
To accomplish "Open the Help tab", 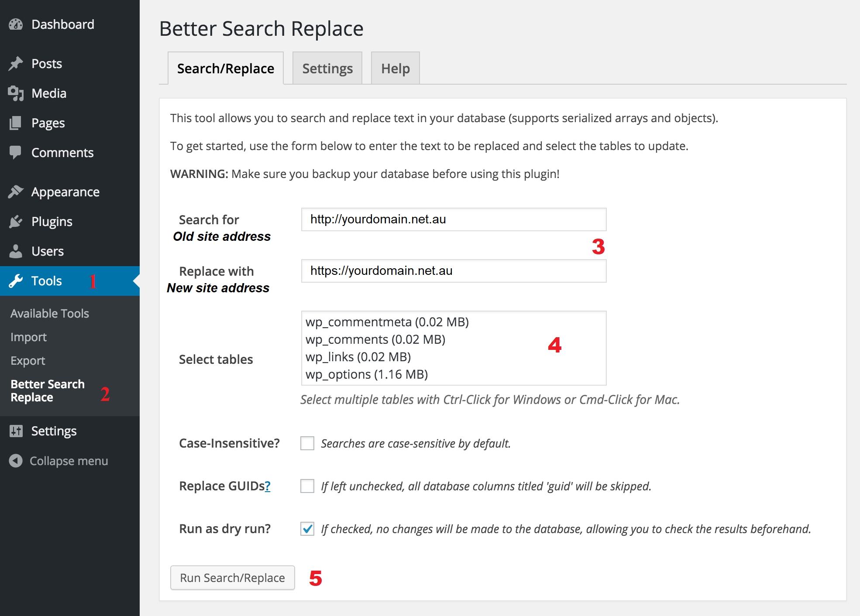I will coord(396,68).
